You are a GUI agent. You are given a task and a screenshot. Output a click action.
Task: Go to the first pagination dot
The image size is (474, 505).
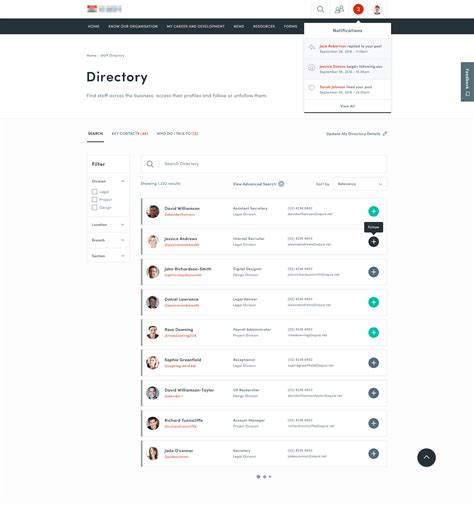pyautogui.click(x=258, y=477)
